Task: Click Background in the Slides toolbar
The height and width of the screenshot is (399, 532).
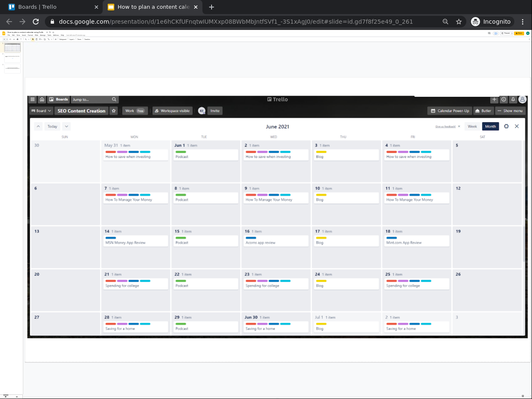Action: 63,39
